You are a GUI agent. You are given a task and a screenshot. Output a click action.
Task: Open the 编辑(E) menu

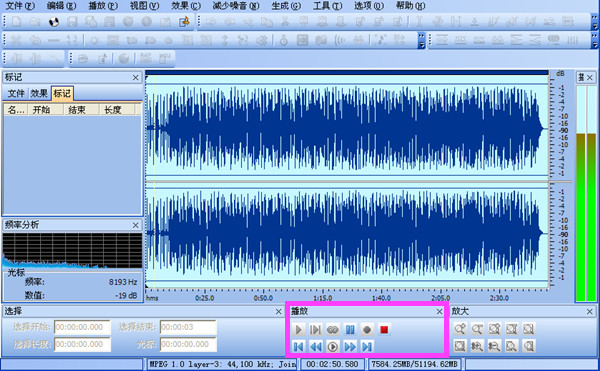click(x=61, y=5)
